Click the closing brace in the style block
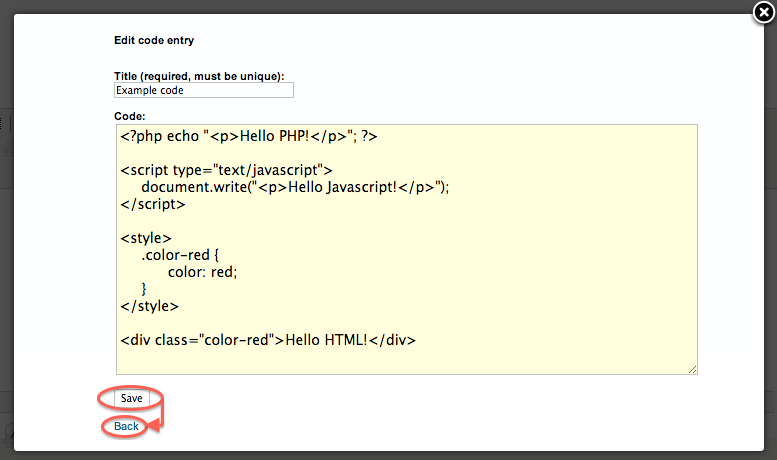The width and height of the screenshot is (777, 460). pos(144,288)
